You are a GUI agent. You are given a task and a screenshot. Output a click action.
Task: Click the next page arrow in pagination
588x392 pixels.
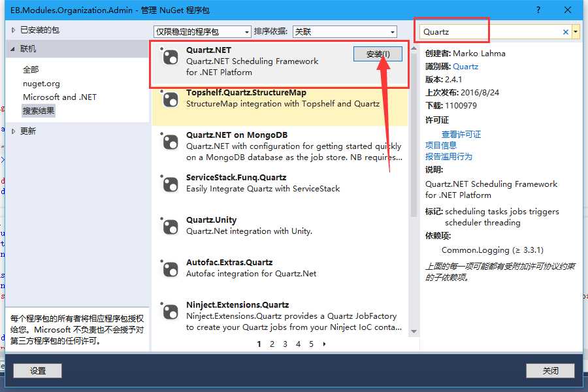pyautogui.click(x=324, y=344)
